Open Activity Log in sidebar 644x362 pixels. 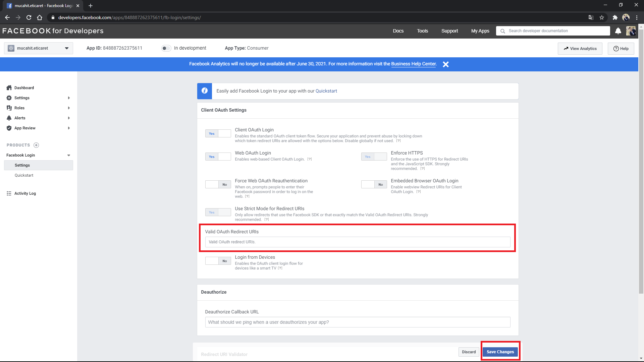[25, 193]
